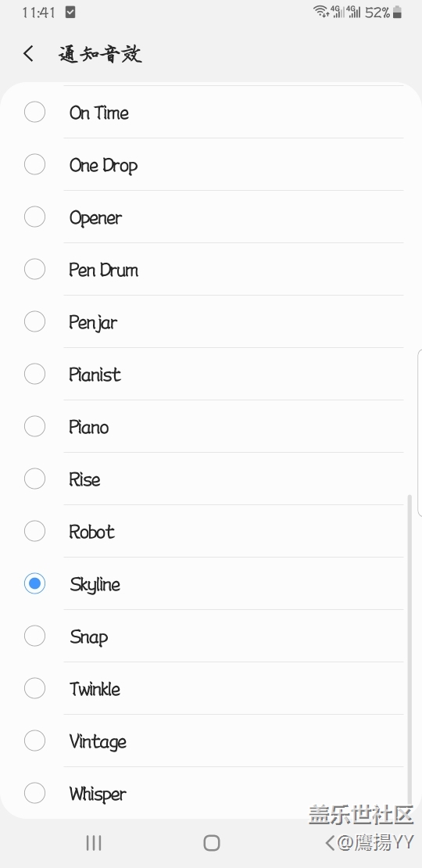Tap the battery status icon
422x868 pixels.
[397, 13]
